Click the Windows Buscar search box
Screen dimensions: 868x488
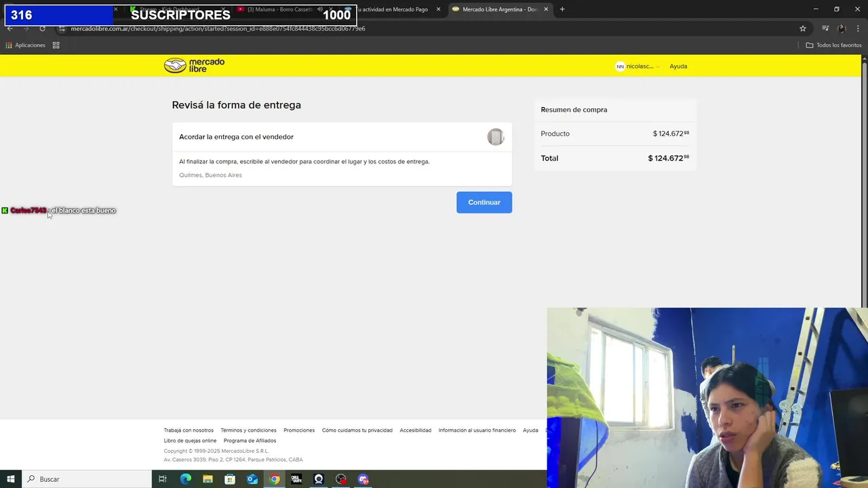[x=87, y=479]
